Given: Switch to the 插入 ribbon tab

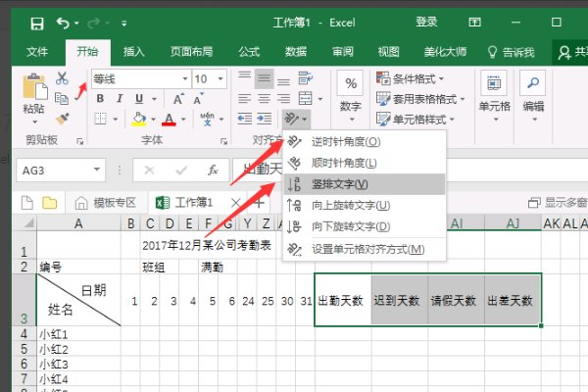Looking at the screenshot, I should click(x=134, y=51).
